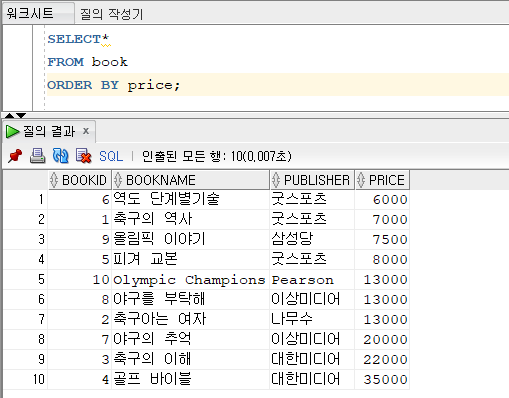This screenshot has width=509, height=398.
Task: Sort by BOOKID column header
Action: coord(79,180)
